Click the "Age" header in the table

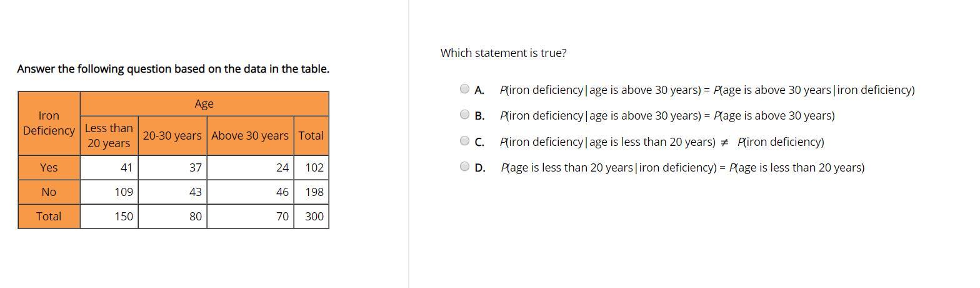tap(204, 104)
